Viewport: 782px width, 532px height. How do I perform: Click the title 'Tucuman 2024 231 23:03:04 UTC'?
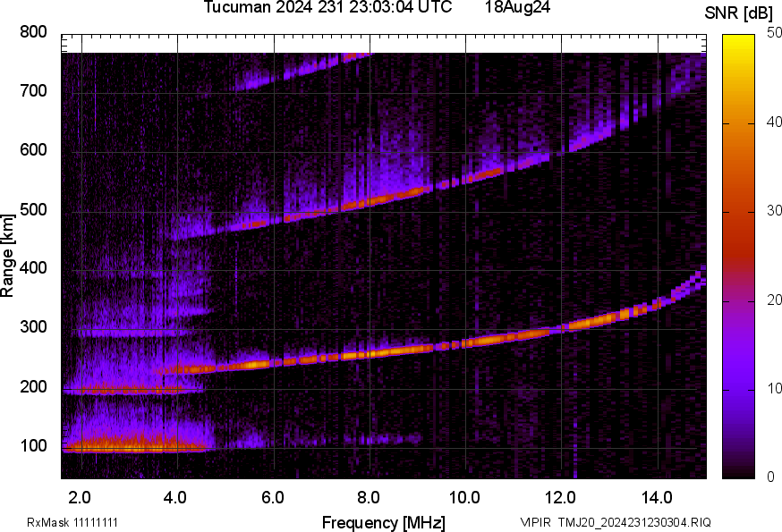pos(327,7)
